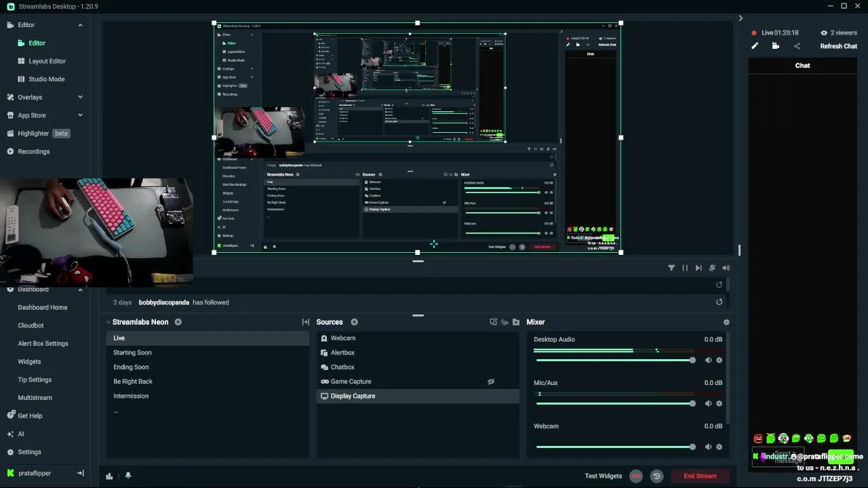Mute event alerts icon in feed toolbar
The image size is (868, 488).
[712, 268]
